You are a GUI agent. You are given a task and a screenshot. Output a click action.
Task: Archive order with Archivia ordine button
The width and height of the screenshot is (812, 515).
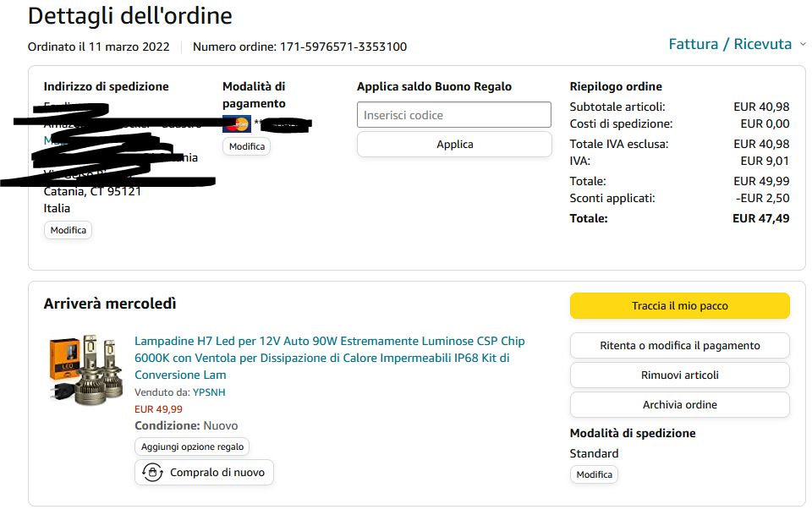point(679,405)
